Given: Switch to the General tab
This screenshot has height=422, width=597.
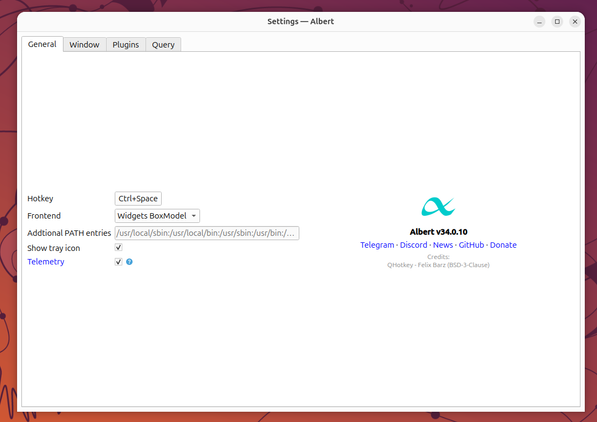Looking at the screenshot, I should tap(42, 44).
